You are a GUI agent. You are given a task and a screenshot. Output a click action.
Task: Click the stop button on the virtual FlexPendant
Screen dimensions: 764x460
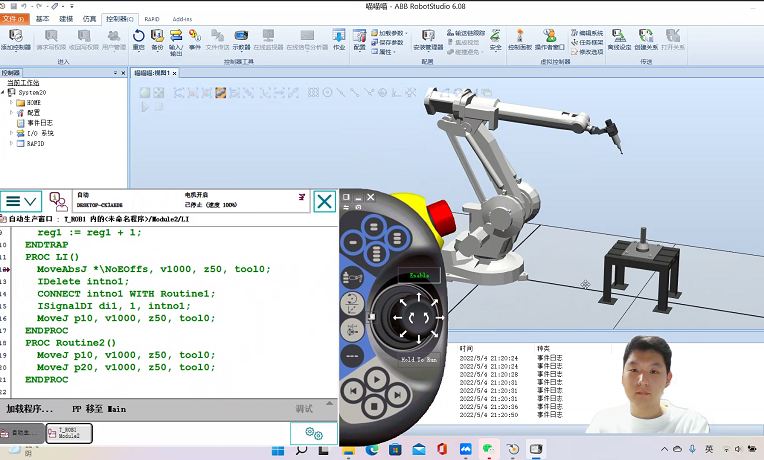pos(374,405)
